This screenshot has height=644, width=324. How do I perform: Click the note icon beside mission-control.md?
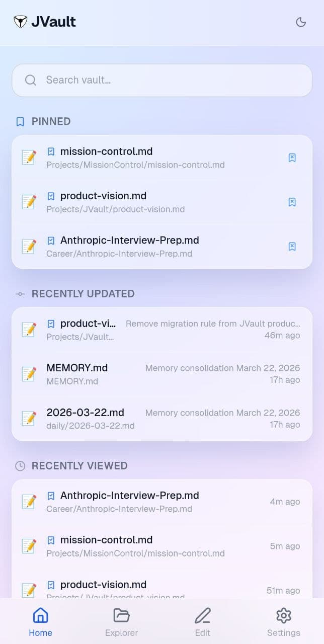[29, 157]
